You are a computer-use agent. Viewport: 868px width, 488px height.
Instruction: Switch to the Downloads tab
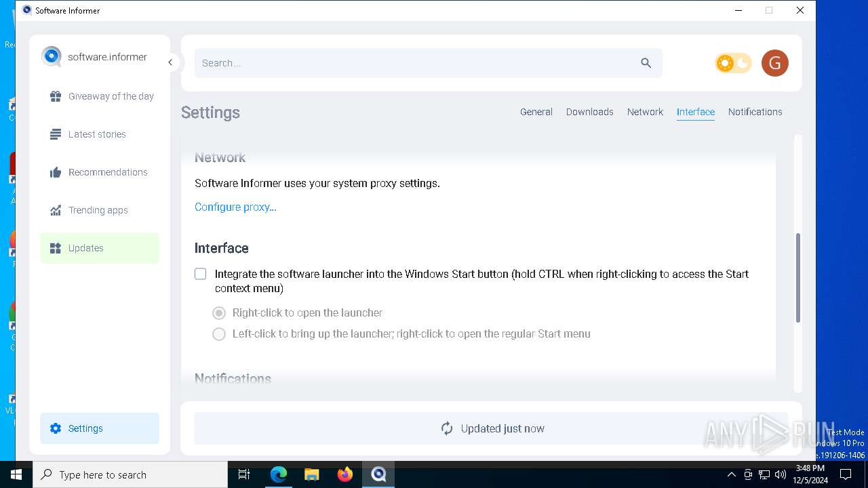point(590,112)
